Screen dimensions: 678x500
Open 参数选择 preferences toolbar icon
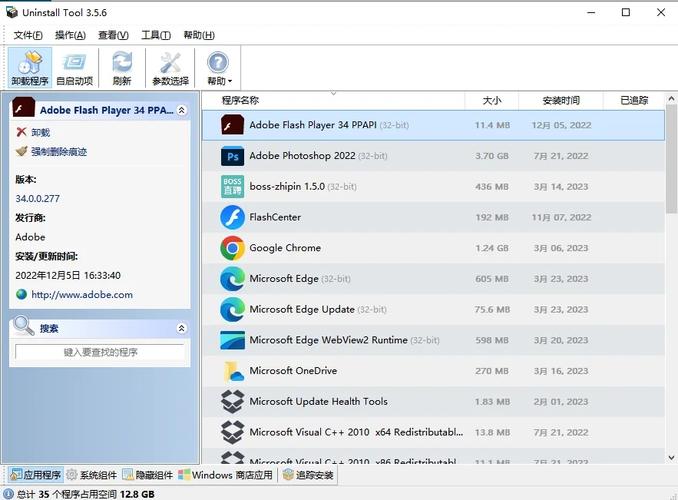coord(170,68)
